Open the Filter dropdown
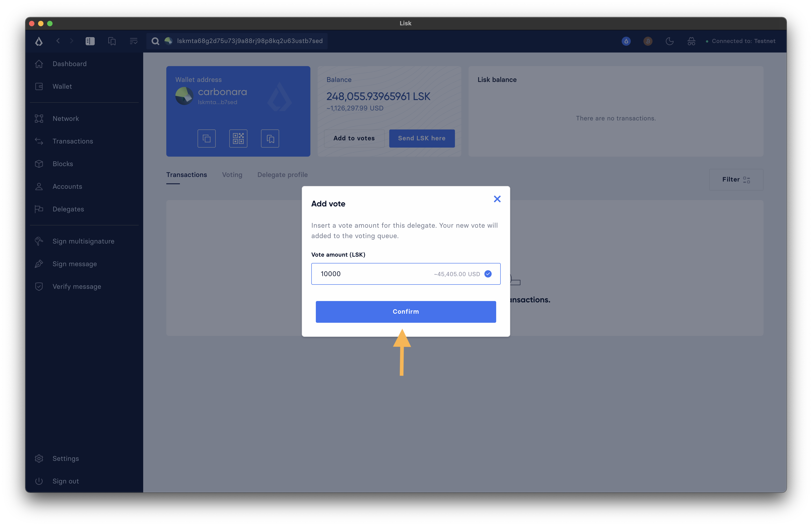The image size is (812, 526). tap(736, 180)
